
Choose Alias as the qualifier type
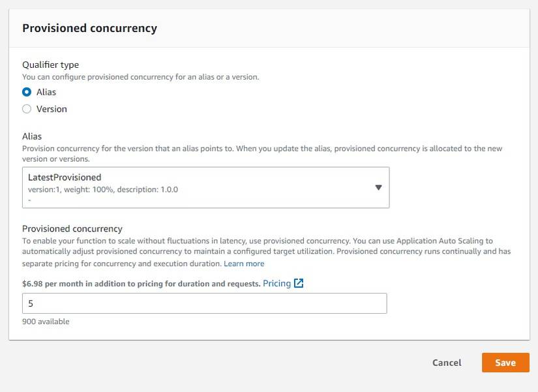pos(26,92)
